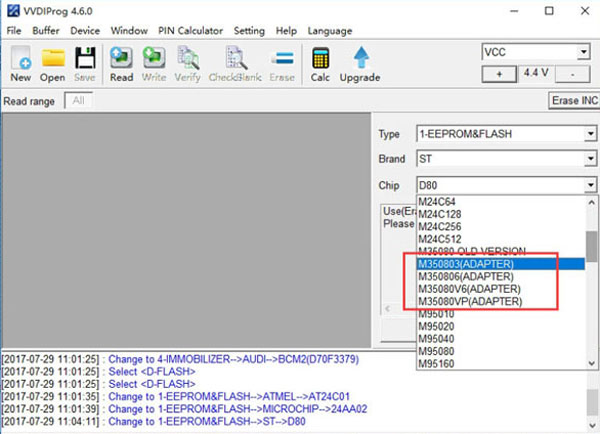The width and height of the screenshot is (600, 434).
Task: Increase voltage with the plus button
Action: pyautogui.click(x=499, y=74)
